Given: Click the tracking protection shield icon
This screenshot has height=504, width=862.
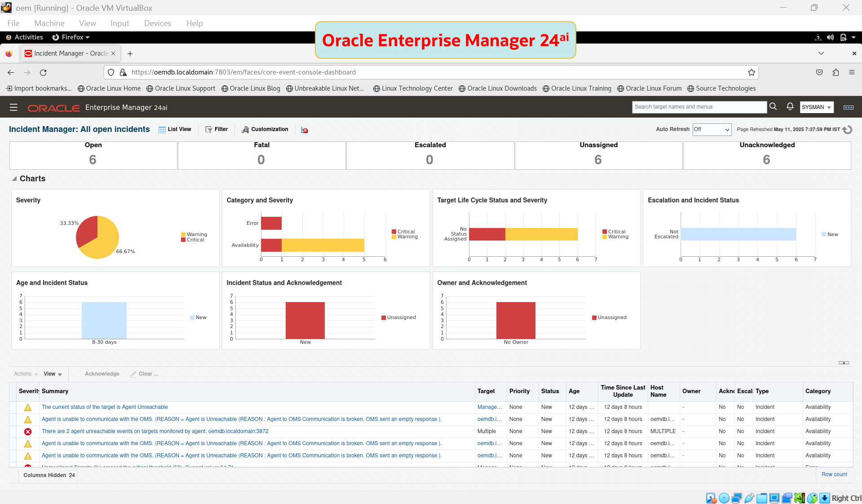Looking at the screenshot, I should coord(111,72).
